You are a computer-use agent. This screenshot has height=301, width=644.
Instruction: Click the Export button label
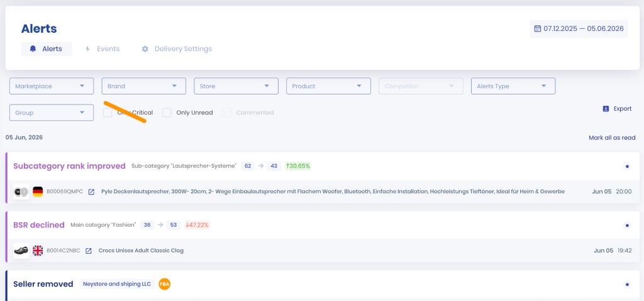(623, 109)
